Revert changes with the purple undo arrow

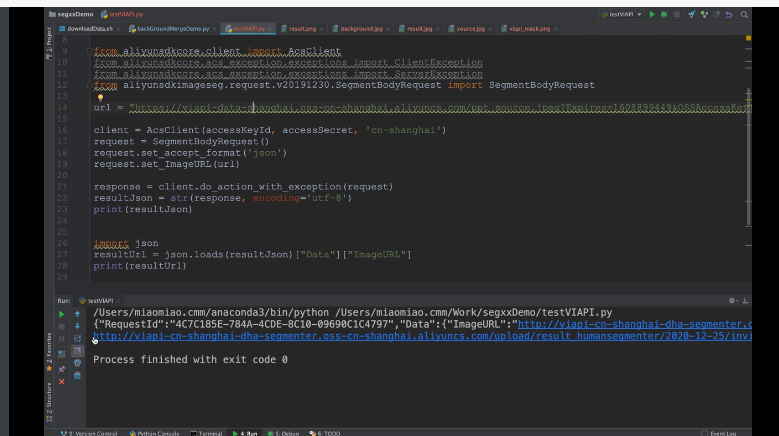(729, 14)
